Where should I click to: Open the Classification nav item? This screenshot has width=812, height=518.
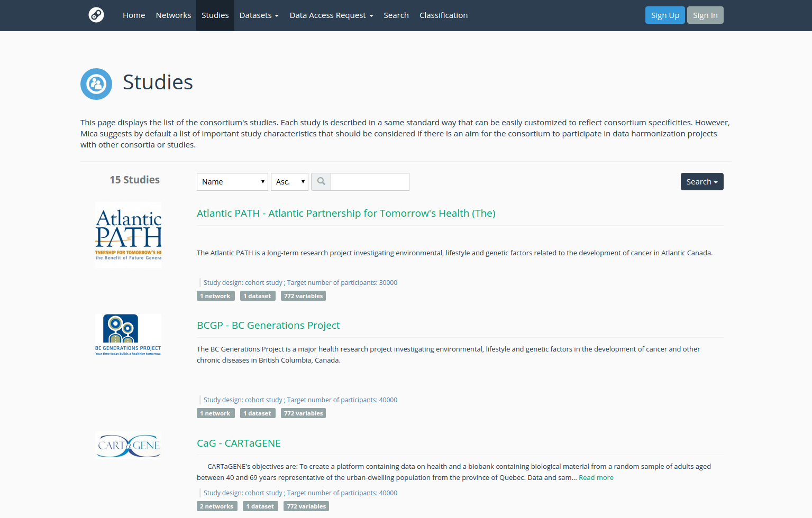(443, 15)
